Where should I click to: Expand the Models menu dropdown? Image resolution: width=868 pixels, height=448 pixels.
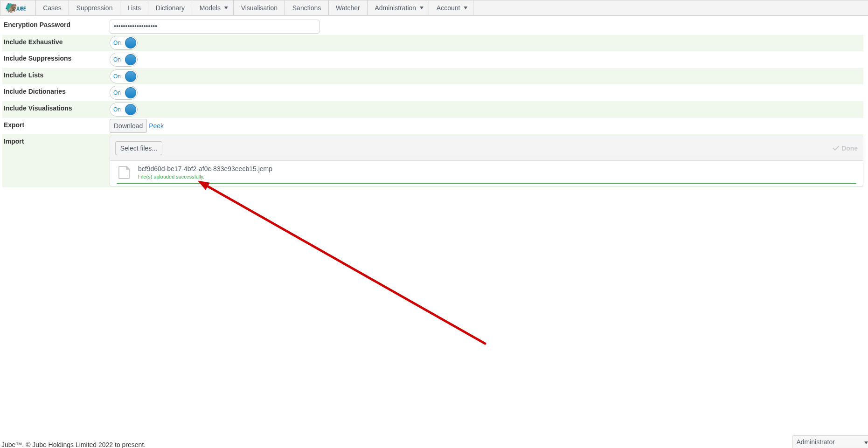213,8
